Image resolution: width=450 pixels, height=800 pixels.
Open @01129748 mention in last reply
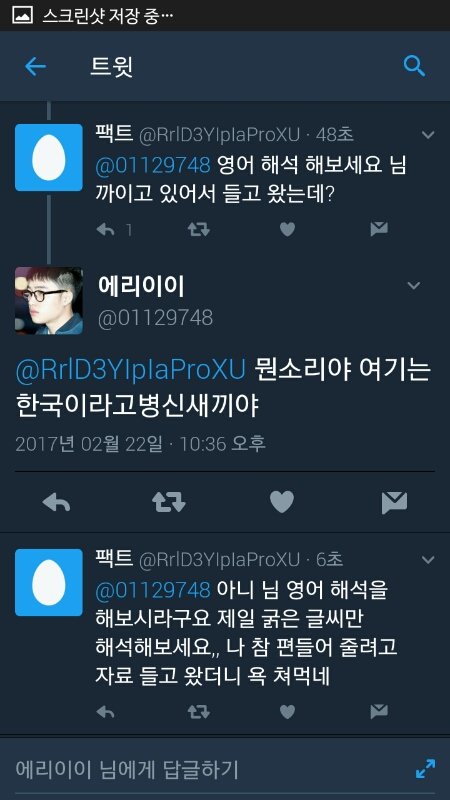[153, 590]
